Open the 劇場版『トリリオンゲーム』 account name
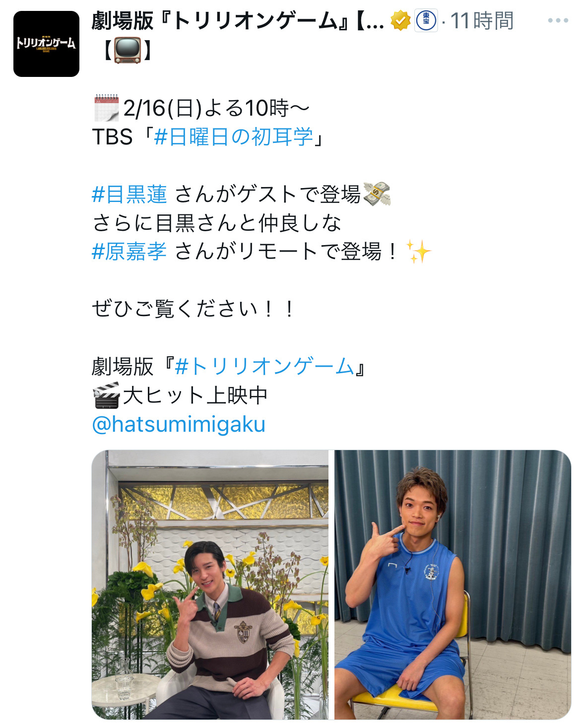The width and height of the screenshot is (585, 728). tap(238, 21)
